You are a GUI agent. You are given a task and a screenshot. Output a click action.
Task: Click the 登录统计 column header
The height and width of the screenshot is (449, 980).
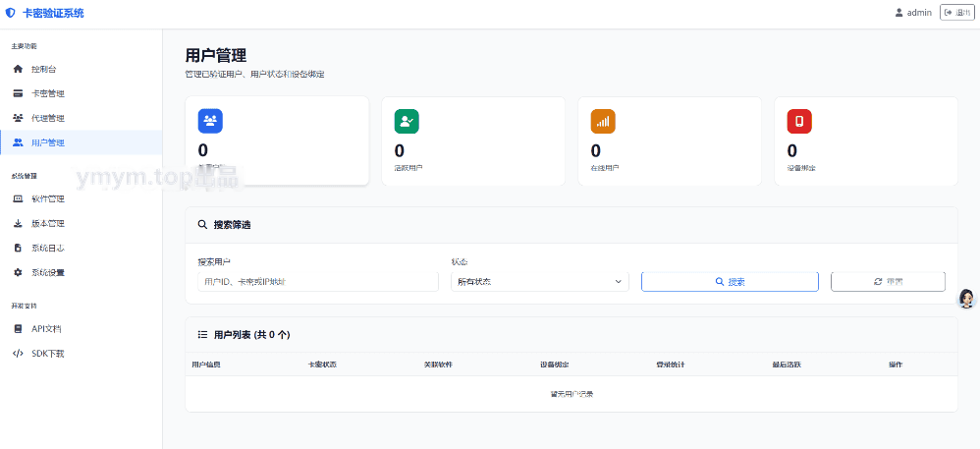(x=671, y=365)
